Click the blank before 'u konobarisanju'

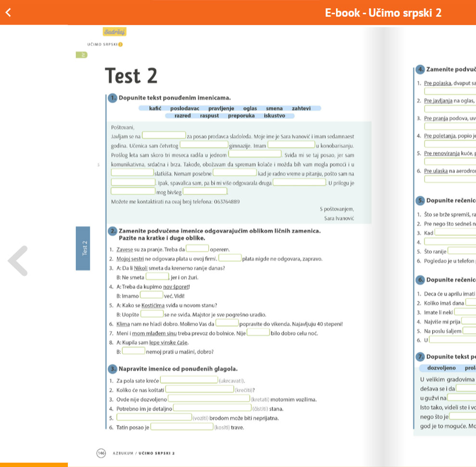pos(291,145)
